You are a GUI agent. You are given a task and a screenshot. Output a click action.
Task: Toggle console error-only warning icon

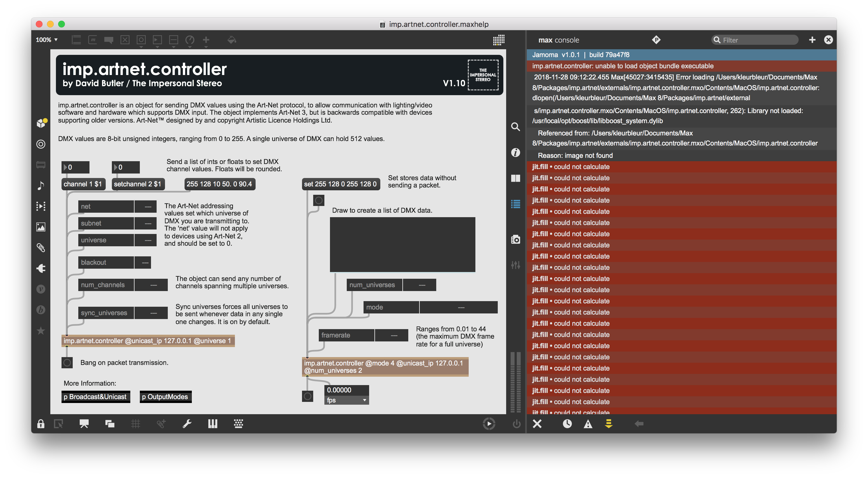[588, 424]
